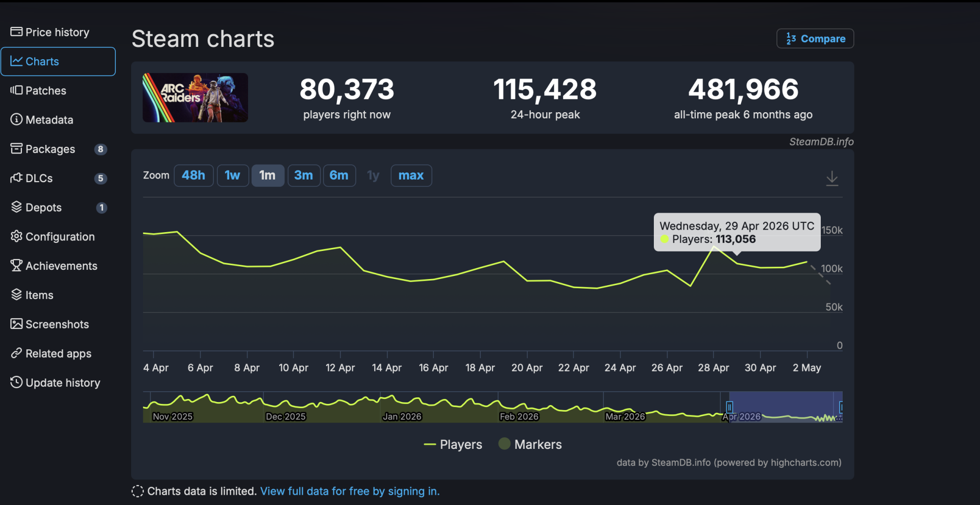Set chart zoom to 6m
This screenshot has width=980, height=505.
(339, 175)
